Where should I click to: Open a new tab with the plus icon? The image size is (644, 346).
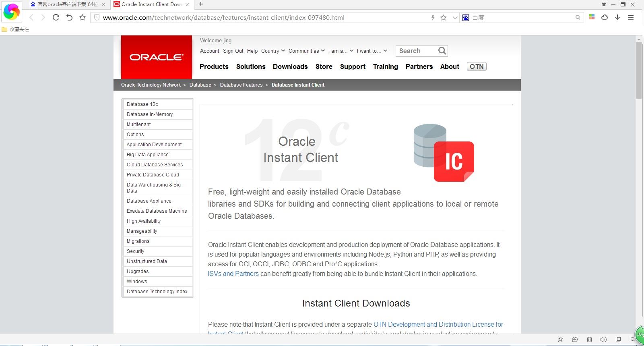click(x=201, y=4)
